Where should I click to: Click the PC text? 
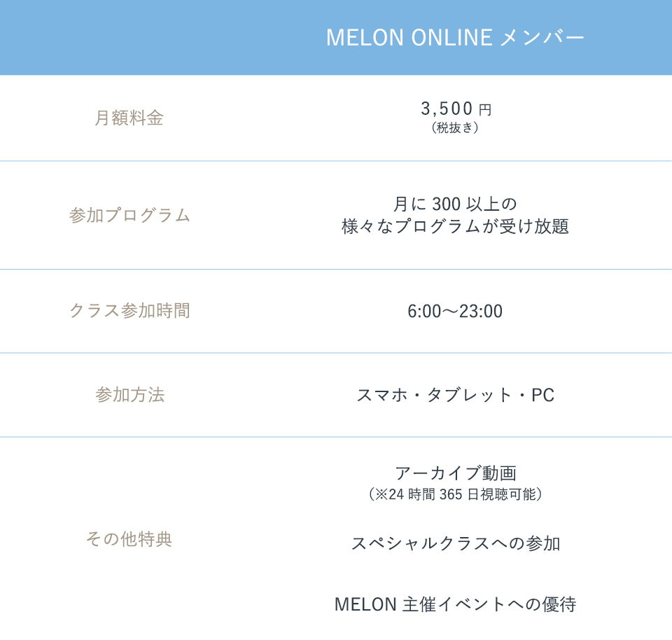[x=542, y=396]
